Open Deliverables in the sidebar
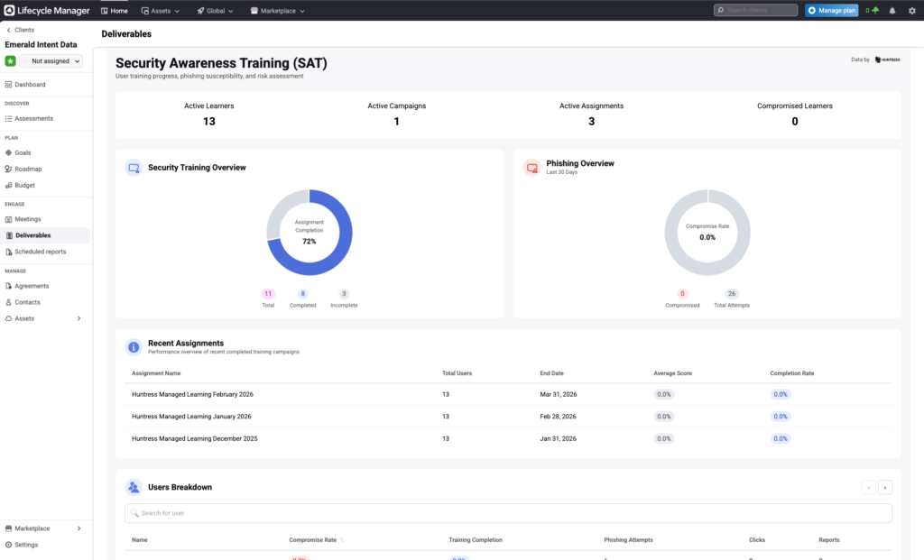The image size is (924, 560). [45, 235]
